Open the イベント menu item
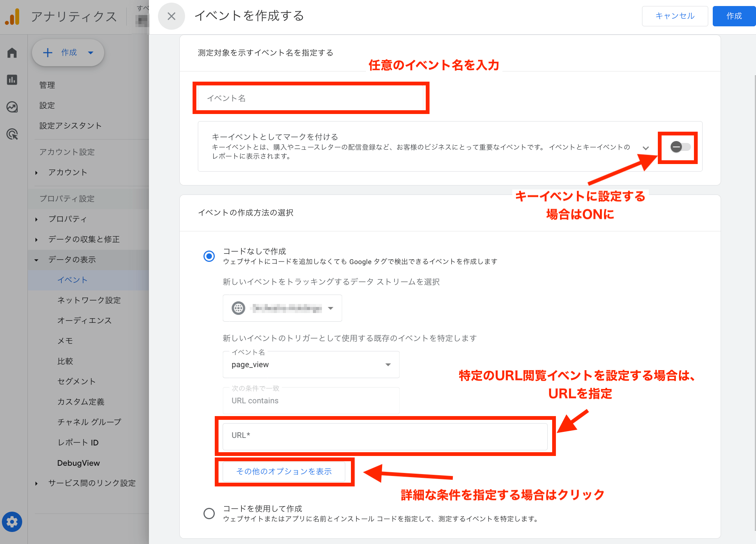756x544 pixels. tap(72, 280)
